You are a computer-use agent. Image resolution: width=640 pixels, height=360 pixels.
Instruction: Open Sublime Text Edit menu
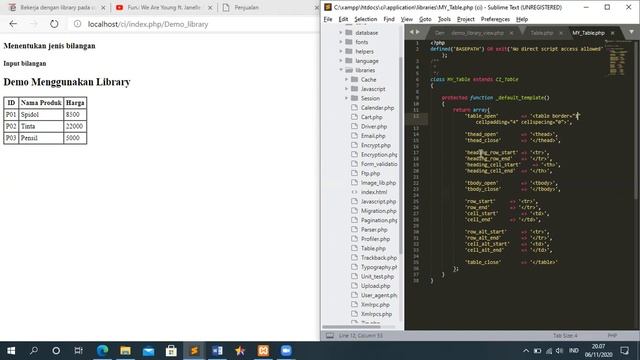pyautogui.click(x=343, y=19)
